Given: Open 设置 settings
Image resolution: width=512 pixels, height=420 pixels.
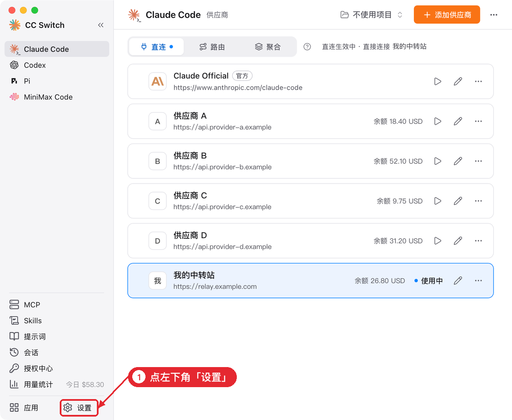Looking at the screenshot, I should pyautogui.click(x=79, y=408).
